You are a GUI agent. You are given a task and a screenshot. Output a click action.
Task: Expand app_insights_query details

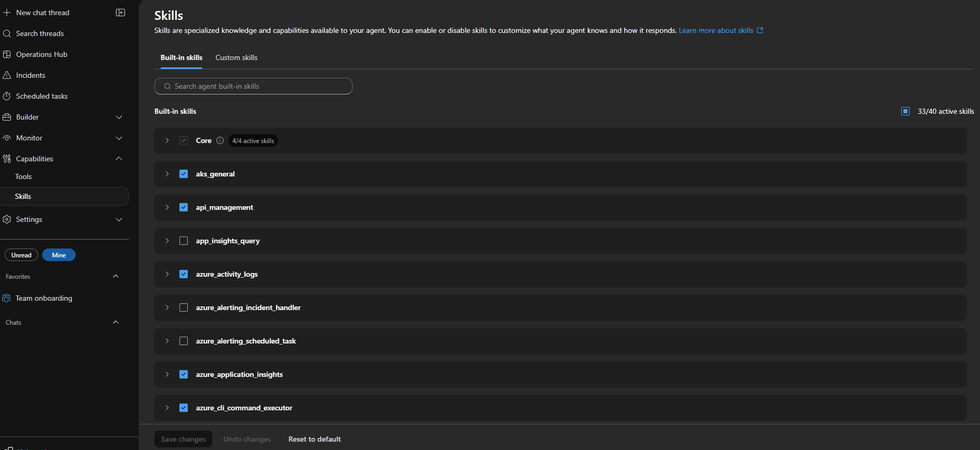coord(167,241)
